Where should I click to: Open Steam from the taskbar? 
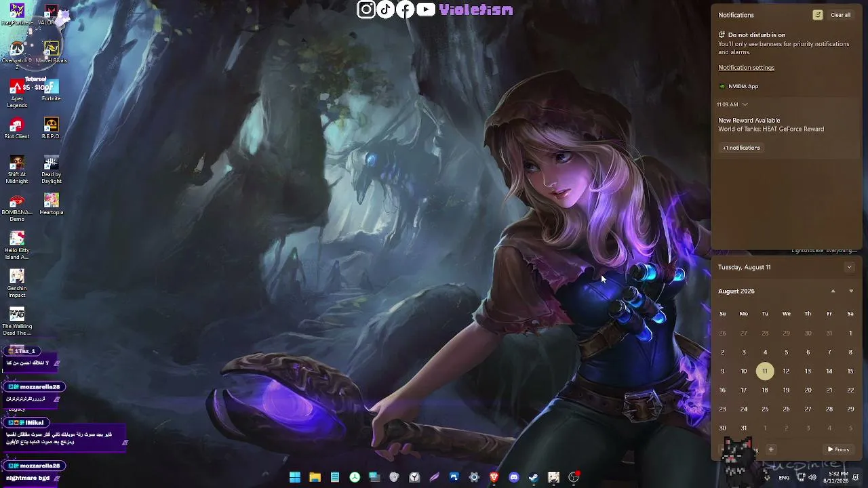point(534,477)
